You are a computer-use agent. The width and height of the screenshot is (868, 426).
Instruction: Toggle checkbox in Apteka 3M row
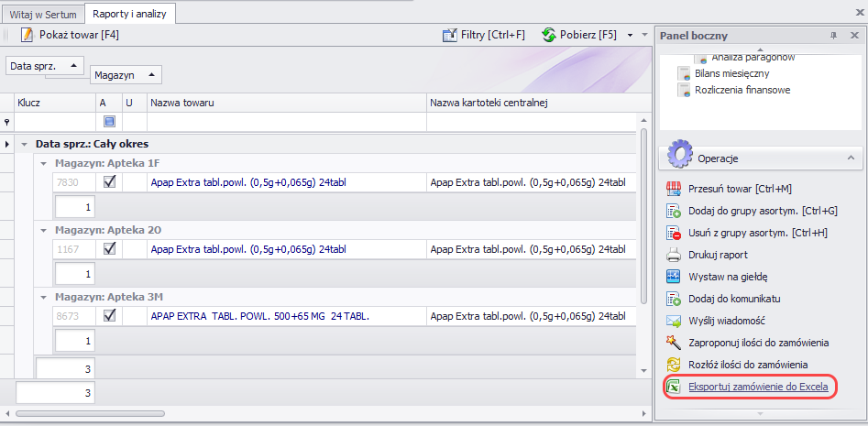pos(109,315)
